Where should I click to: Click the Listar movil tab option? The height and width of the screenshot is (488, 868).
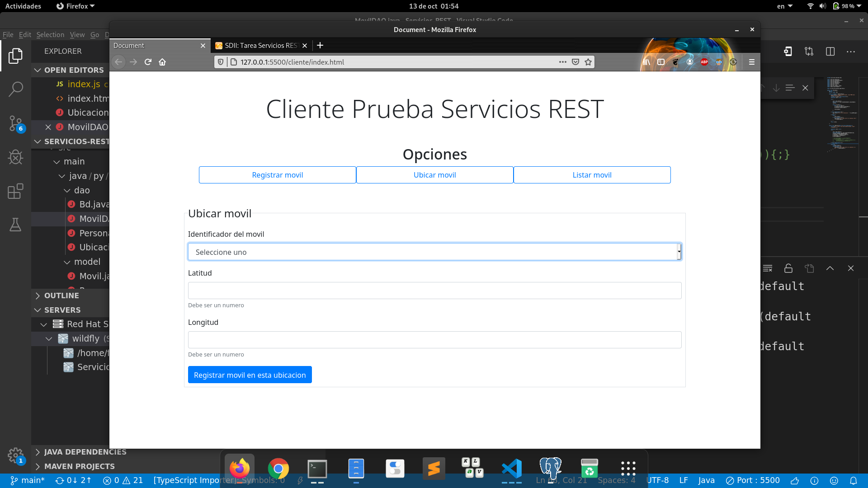coord(591,174)
